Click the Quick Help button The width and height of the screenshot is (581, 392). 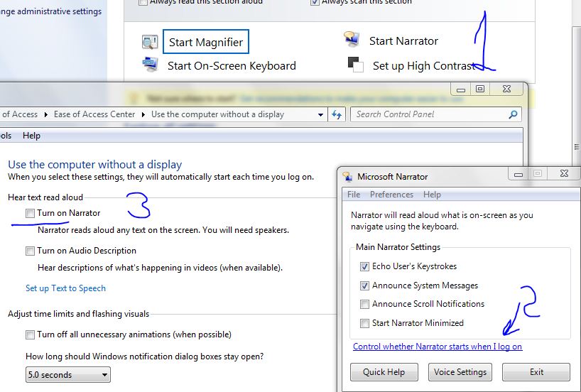[384, 372]
